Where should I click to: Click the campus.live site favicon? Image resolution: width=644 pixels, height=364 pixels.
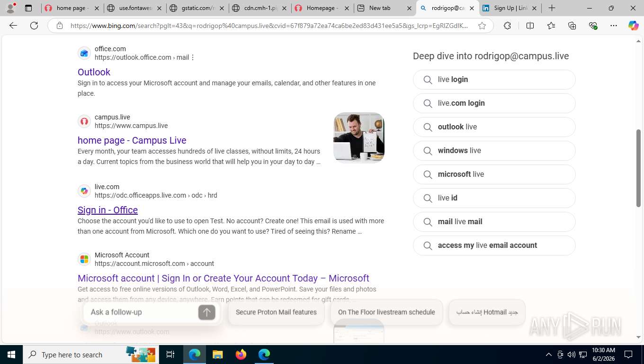tap(84, 121)
